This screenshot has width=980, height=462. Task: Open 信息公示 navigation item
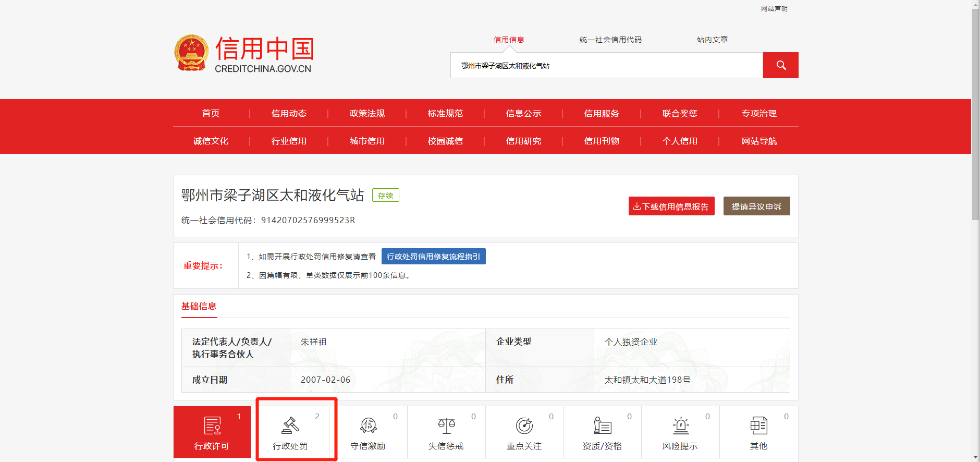tap(524, 113)
